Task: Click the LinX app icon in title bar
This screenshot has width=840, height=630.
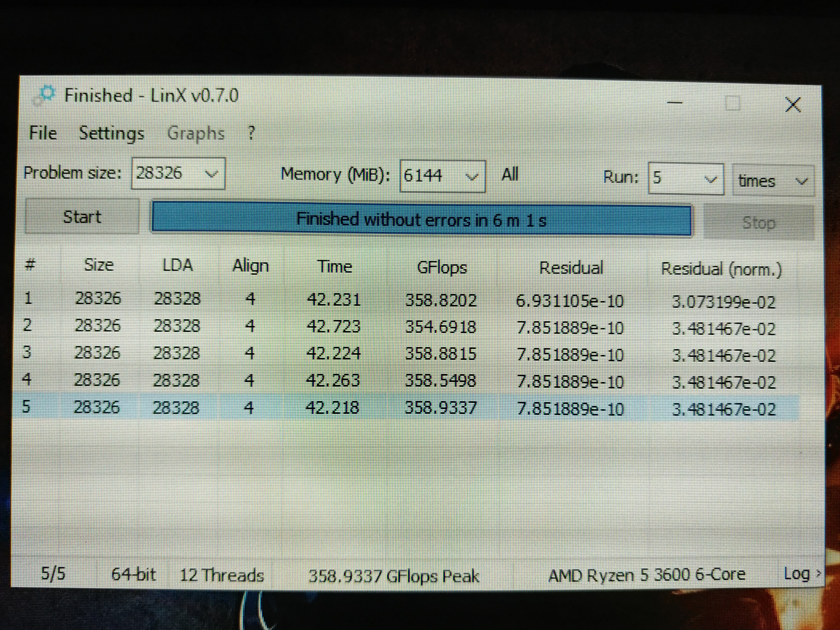Action: (45, 96)
